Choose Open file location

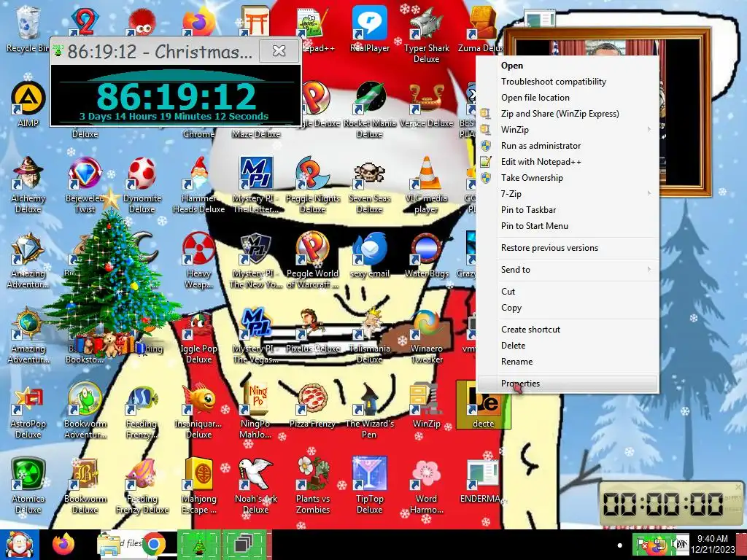568,98
